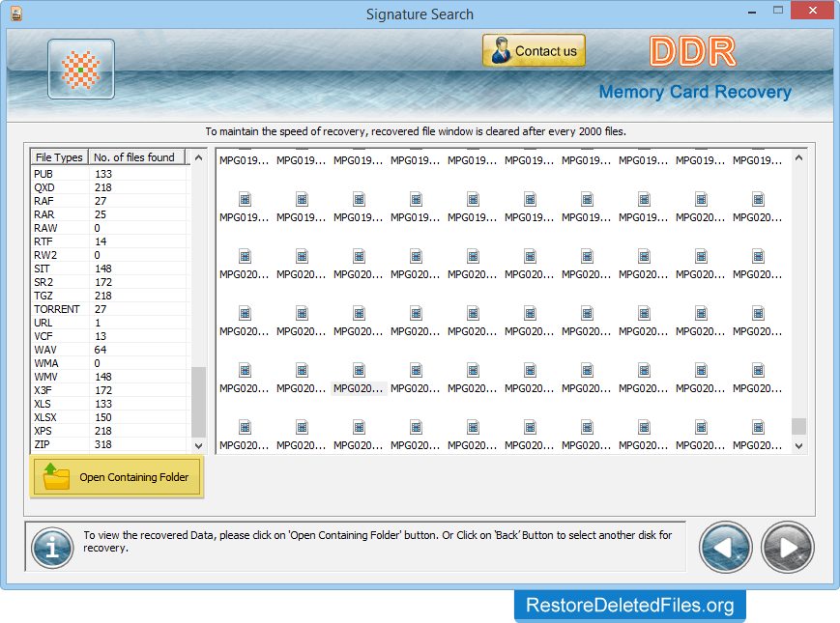Select the URL file type row
This screenshot has height=623, width=840.
110,323
